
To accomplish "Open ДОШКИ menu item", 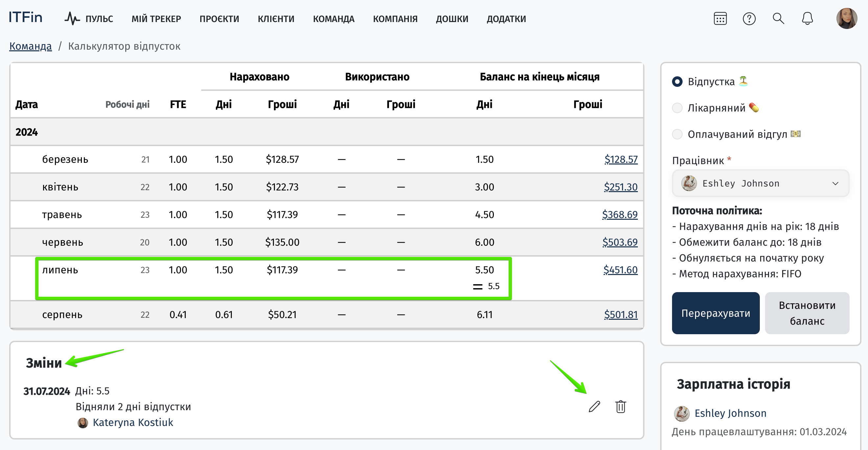I will click(452, 19).
